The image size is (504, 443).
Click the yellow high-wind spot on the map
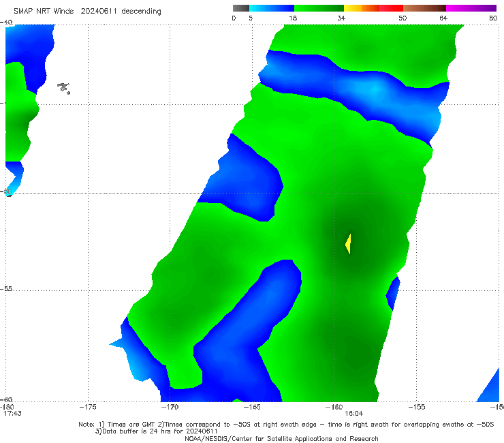click(x=349, y=244)
